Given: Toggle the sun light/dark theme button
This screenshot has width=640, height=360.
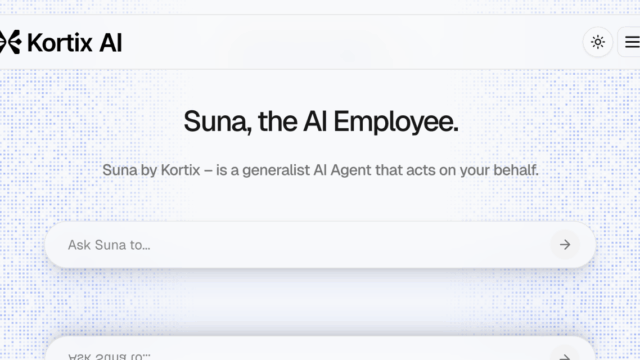Looking at the screenshot, I should 598,42.
